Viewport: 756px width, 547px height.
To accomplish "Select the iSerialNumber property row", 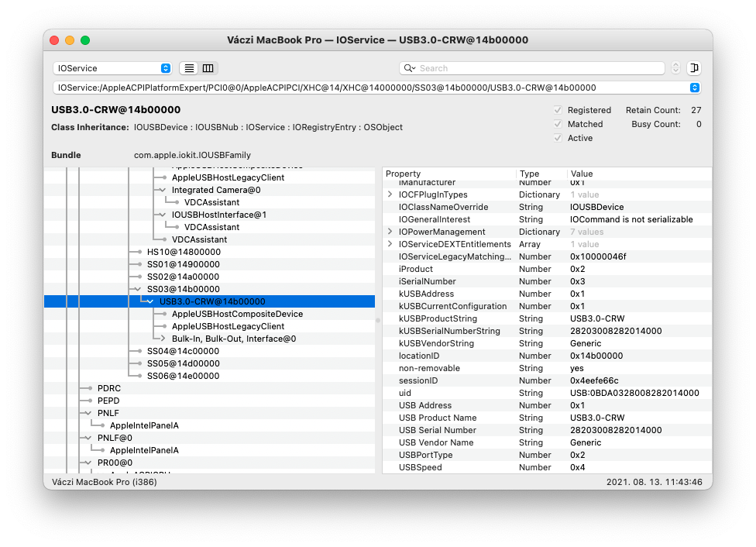I will pyautogui.click(x=547, y=281).
